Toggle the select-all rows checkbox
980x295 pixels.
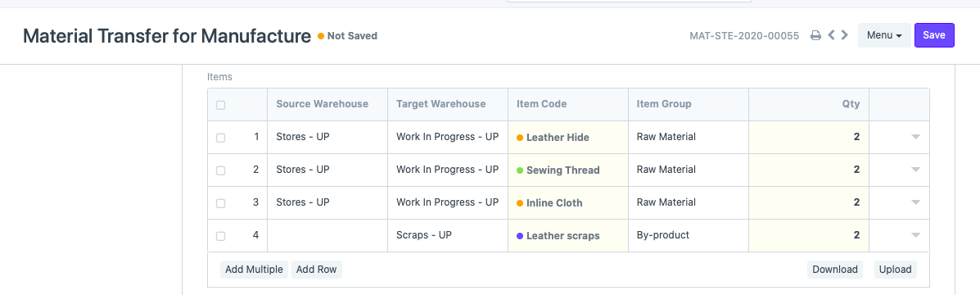pyautogui.click(x=220, y=105)
